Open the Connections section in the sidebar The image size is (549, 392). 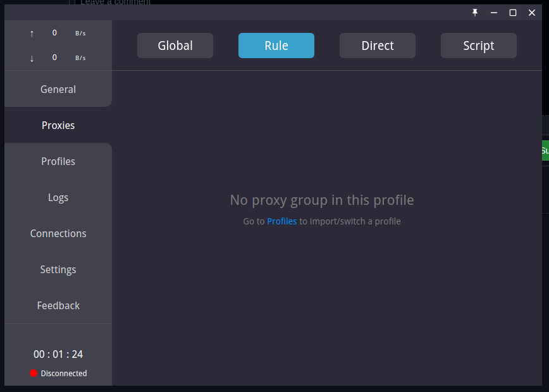58,233
